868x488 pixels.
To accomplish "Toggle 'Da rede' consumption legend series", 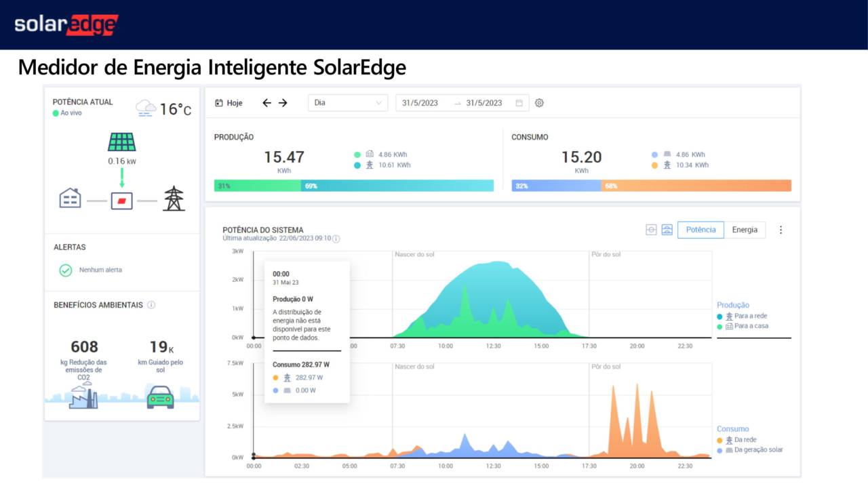I will [745, 440].
